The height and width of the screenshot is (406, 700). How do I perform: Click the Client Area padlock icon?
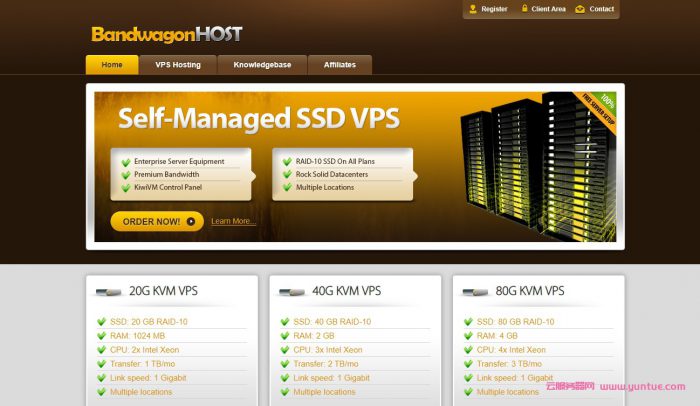pyautogui.click(x=525, y=8)
